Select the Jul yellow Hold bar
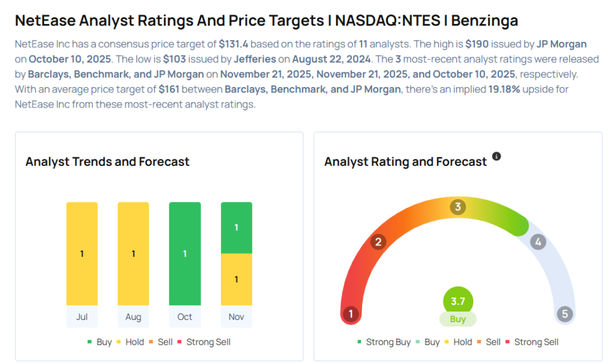 tap(82, 254)
